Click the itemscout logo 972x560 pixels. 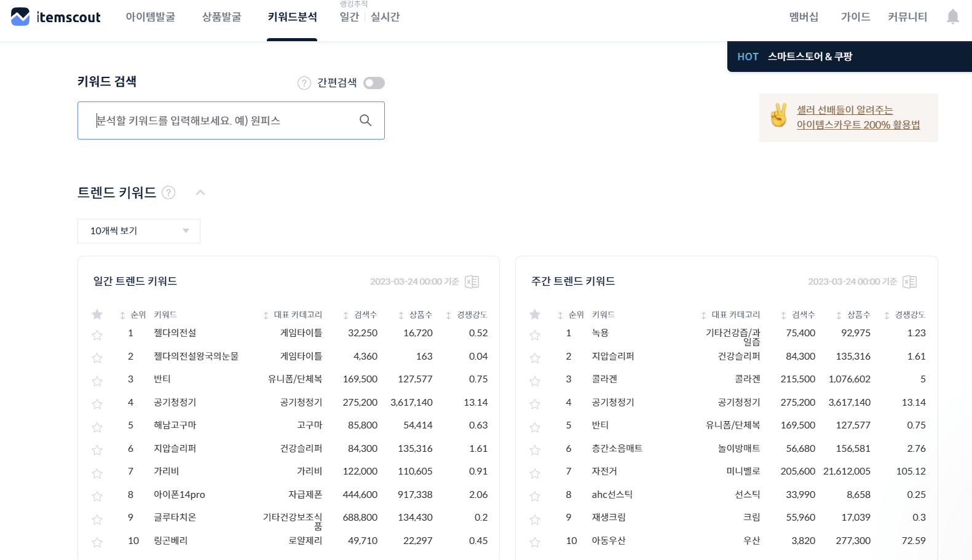tap(56, 17)
